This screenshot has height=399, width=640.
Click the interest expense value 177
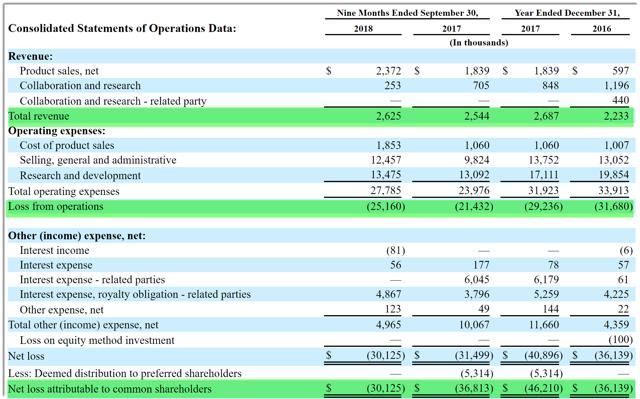point(481,265)
